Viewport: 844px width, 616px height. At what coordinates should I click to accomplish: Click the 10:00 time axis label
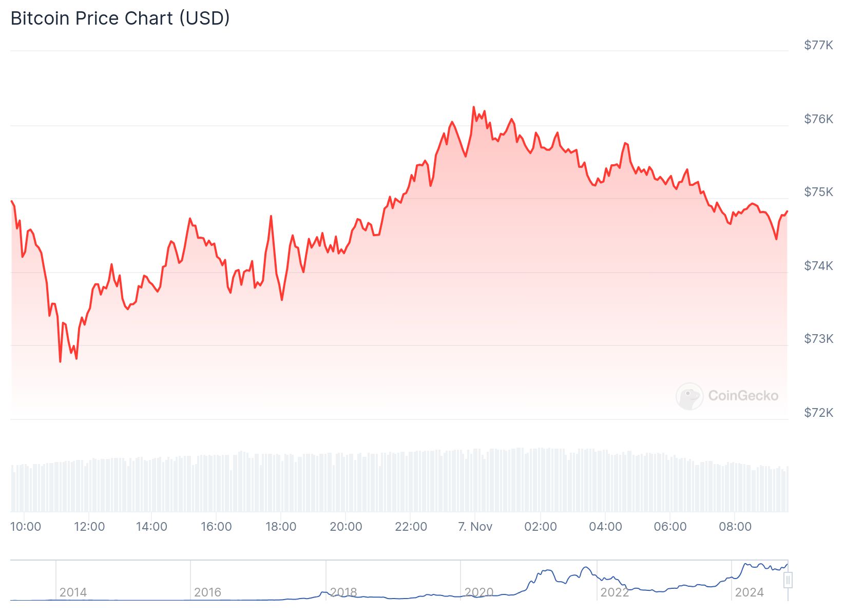click(26, 527)
